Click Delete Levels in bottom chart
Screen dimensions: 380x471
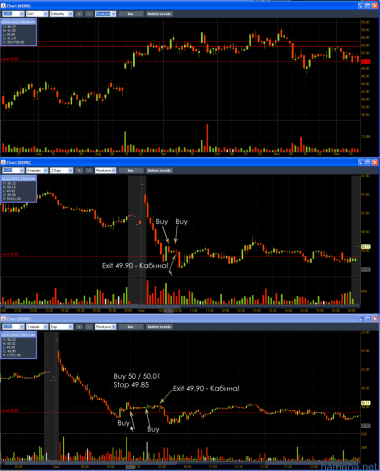coord(159,327)
